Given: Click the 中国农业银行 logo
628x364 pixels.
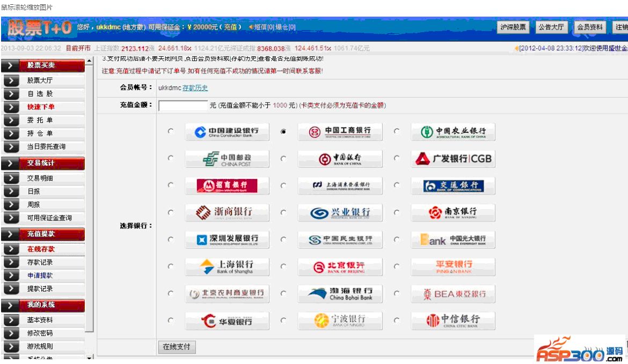Looking at the screenshot, I should click(x=453, y=132).
